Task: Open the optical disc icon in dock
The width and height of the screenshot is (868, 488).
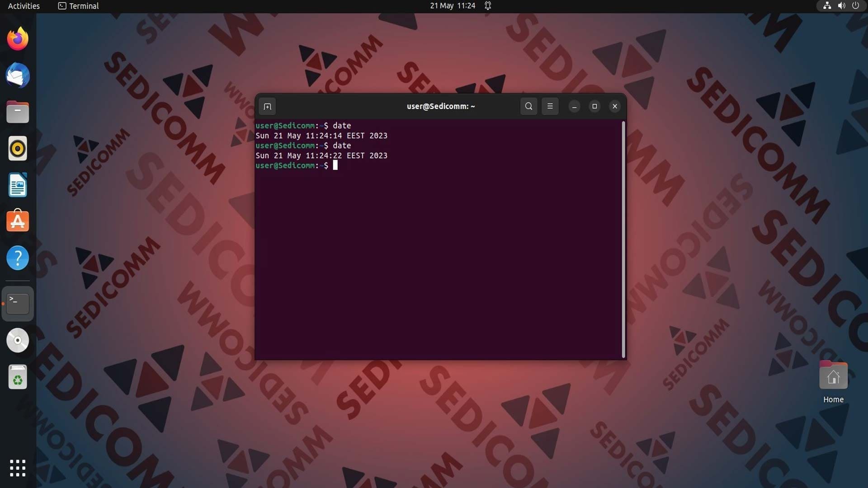Action: (x=18, y=340)
